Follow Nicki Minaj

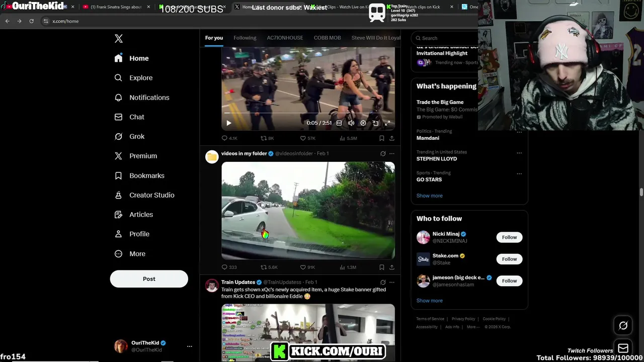[x=509, y=237]
